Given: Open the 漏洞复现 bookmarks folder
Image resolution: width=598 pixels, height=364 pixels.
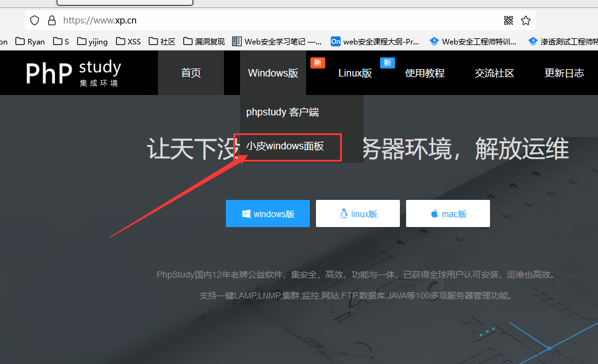Looking at the screenshot, I should click(x=204, y=41).
